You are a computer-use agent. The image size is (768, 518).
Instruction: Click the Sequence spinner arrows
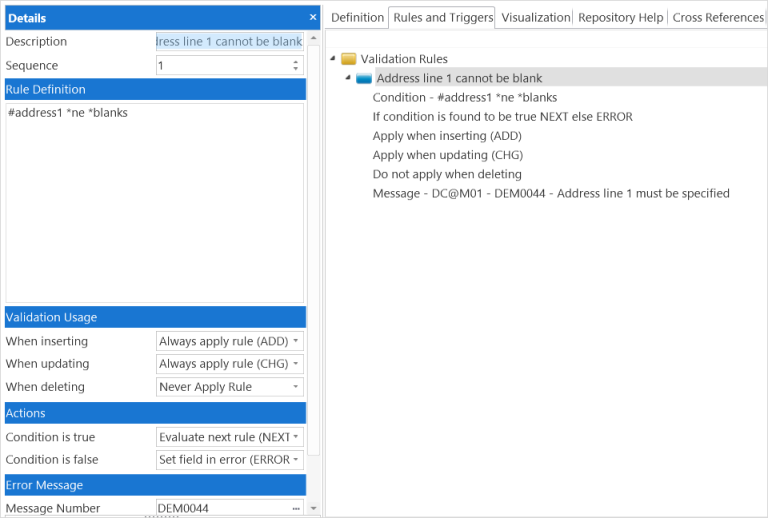point(295,65)
